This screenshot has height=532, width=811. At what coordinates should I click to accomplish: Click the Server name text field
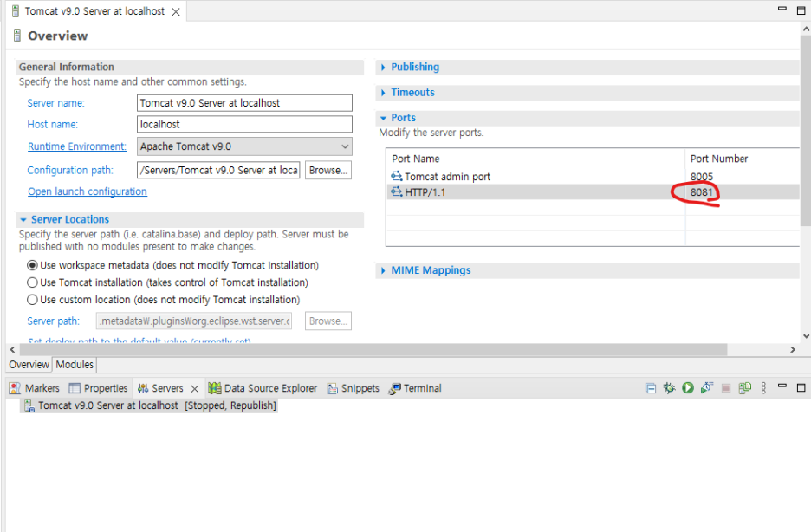[x=244, y=103]
